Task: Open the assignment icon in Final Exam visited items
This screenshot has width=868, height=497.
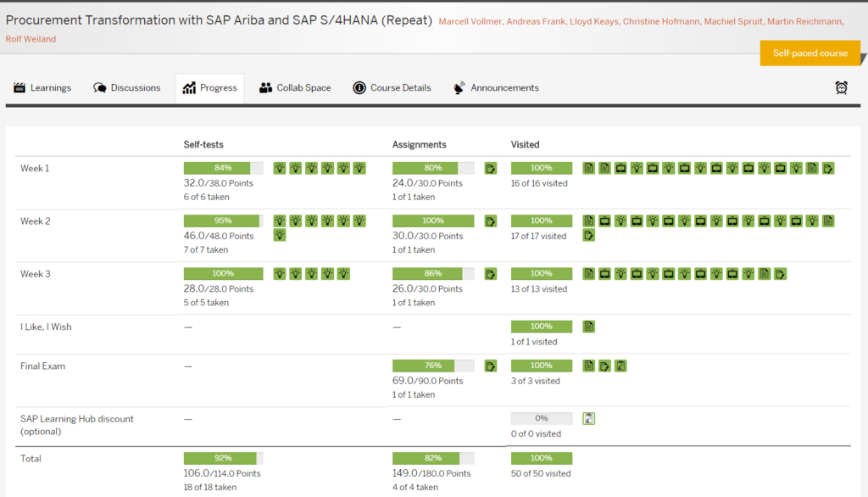Action: pyautogui.click(x=604, y=366)
